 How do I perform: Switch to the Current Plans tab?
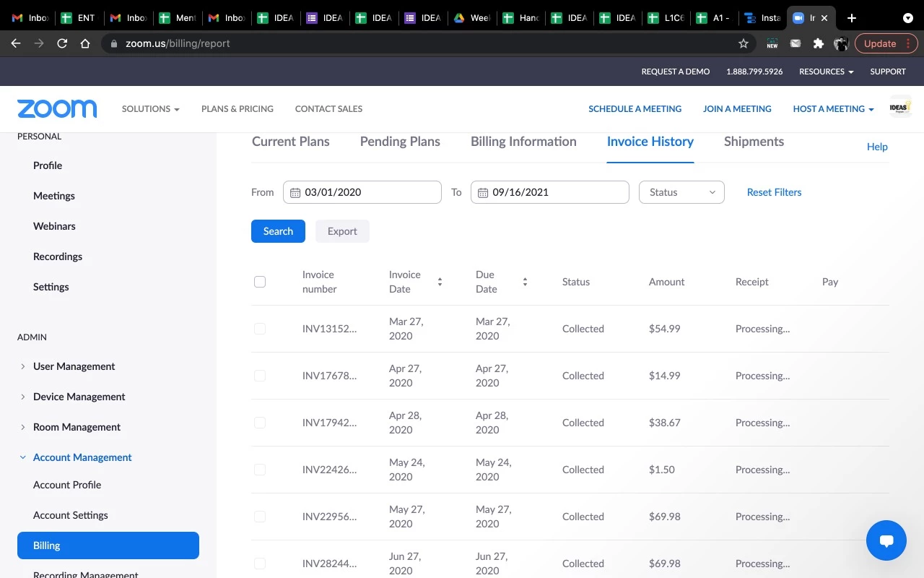pyautogui.click(x=290, y=142)
